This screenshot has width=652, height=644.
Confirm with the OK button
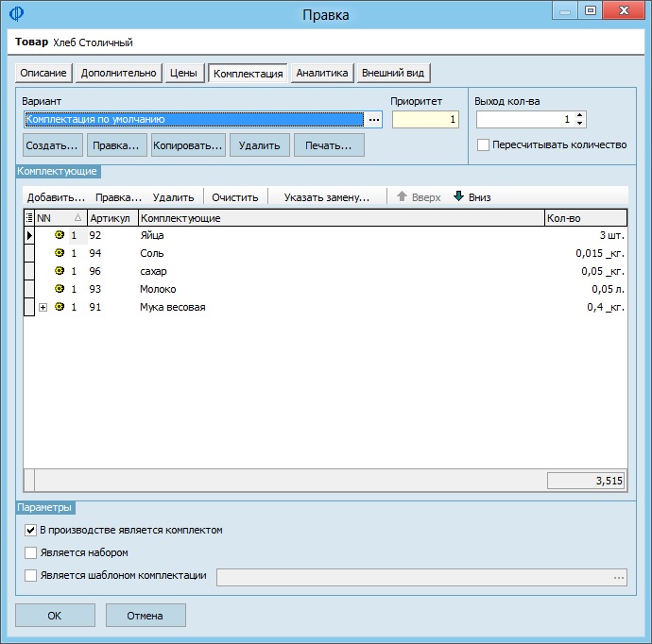click(x=55, y=616)
